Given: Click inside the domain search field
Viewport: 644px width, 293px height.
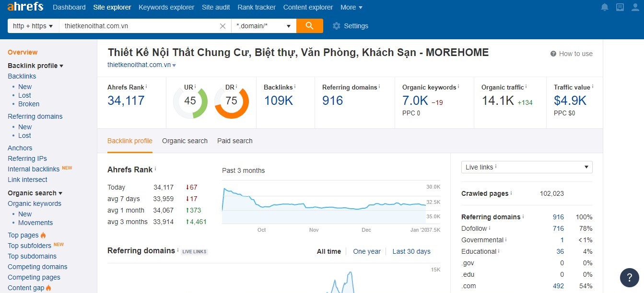Looking at the screenshot, I should [139, 26].
